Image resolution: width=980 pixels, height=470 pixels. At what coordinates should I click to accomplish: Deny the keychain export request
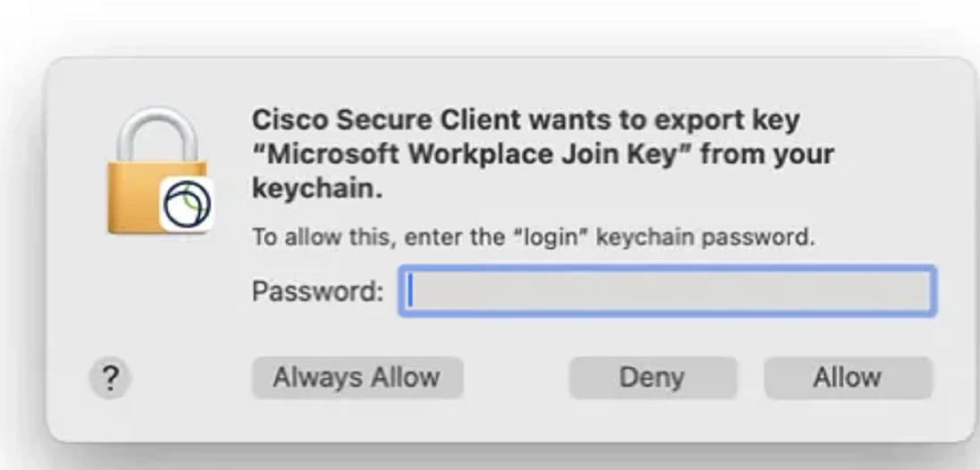pyautogui.click(x=652, y=377)
